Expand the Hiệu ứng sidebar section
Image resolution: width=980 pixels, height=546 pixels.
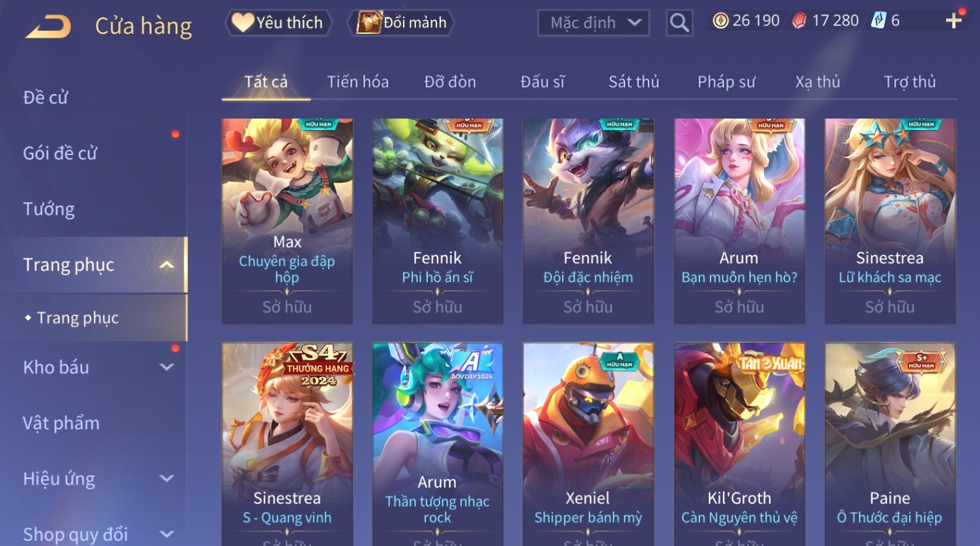point(167,479)
